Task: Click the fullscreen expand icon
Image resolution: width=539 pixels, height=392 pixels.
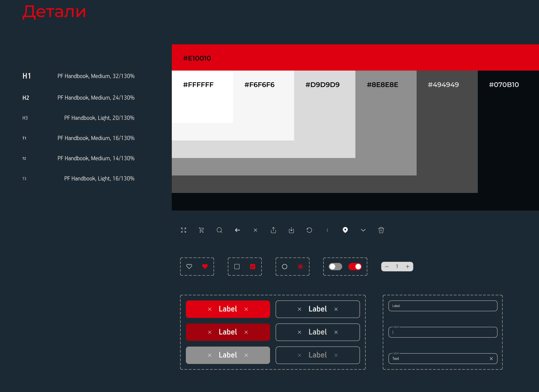Action: [x=183, y=230]
